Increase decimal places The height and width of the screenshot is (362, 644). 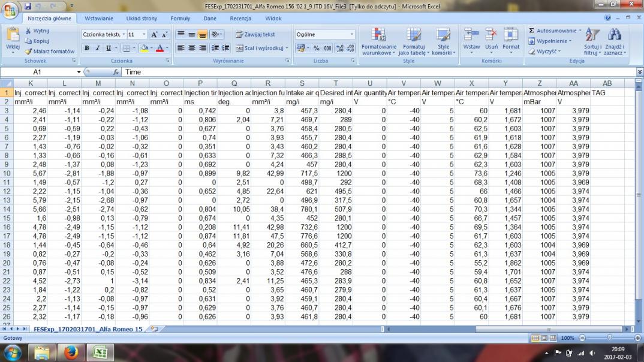[339, 48]
